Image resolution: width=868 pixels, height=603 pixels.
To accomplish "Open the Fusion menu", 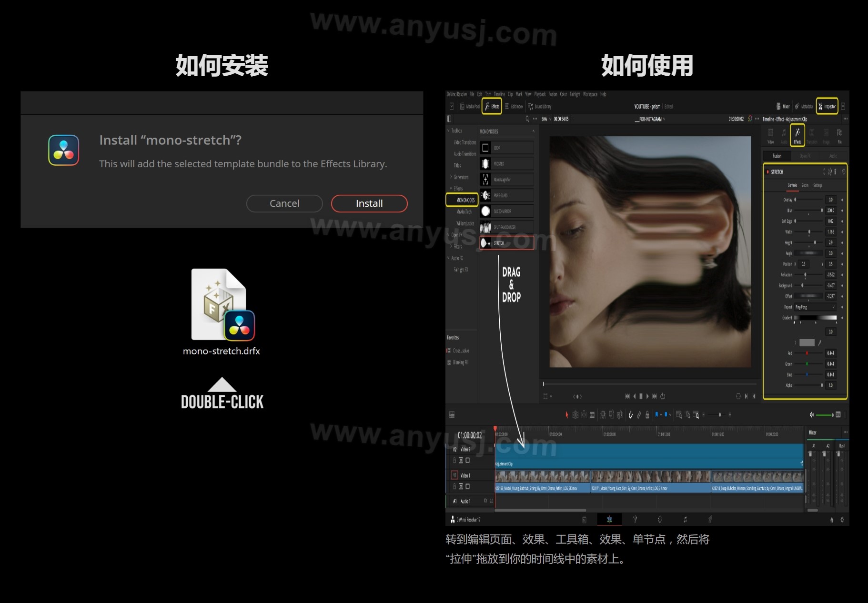I will 553,94.
